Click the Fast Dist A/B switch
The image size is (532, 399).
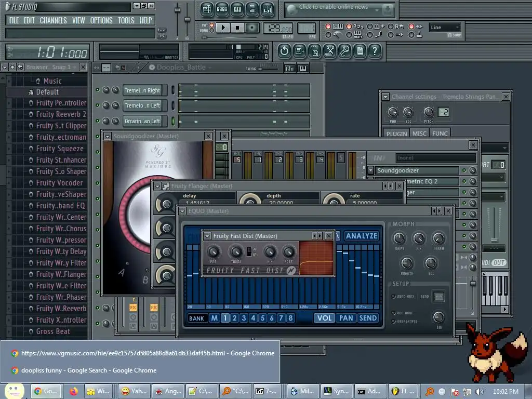[x=249, y=251]
